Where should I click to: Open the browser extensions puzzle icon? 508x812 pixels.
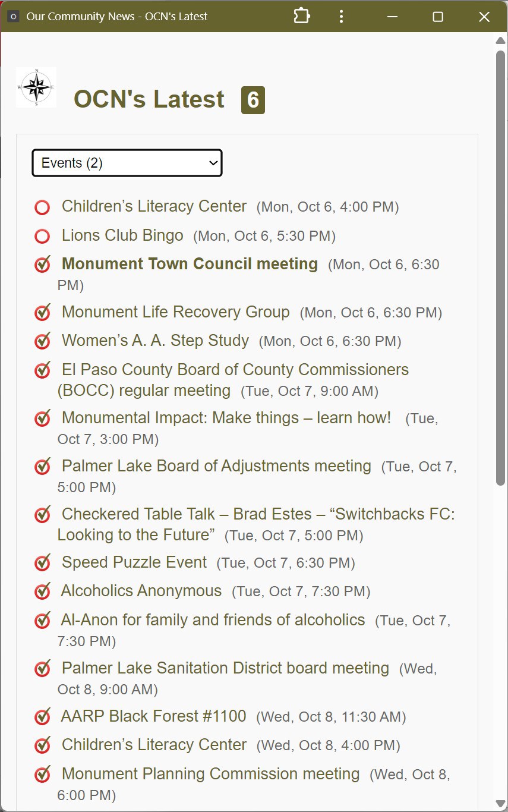[x=302, y=16]
